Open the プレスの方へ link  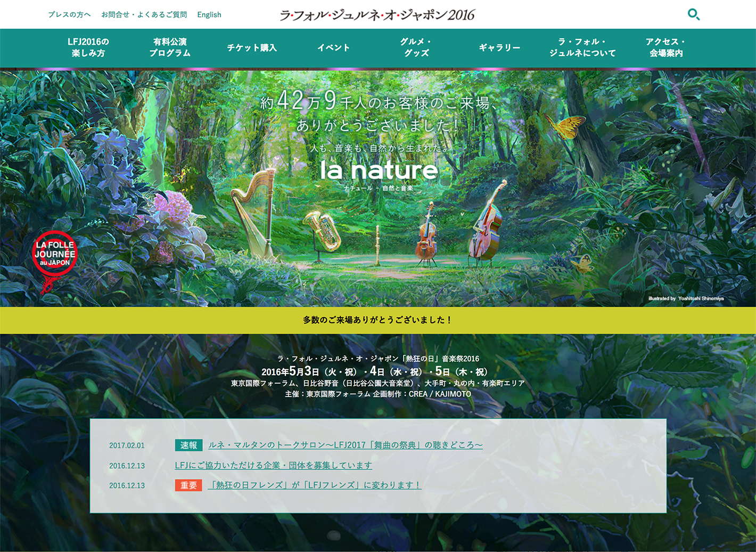tap(69, 14)
